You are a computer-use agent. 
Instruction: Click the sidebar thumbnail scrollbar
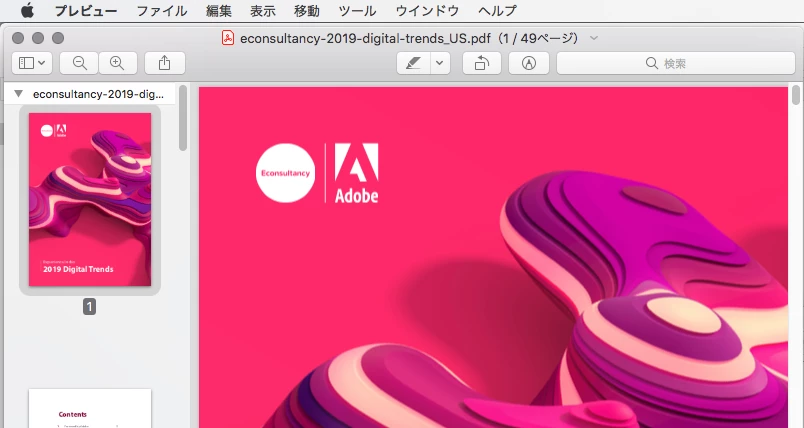183,118
